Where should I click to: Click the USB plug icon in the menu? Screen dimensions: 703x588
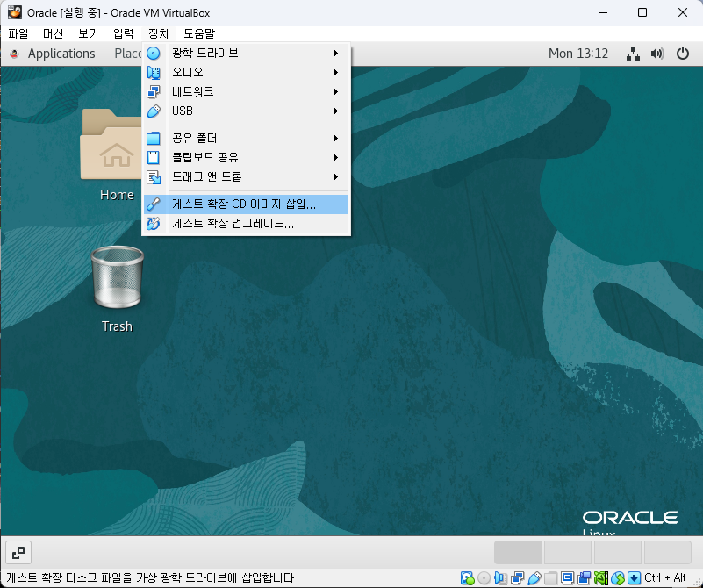click(154, 111)
